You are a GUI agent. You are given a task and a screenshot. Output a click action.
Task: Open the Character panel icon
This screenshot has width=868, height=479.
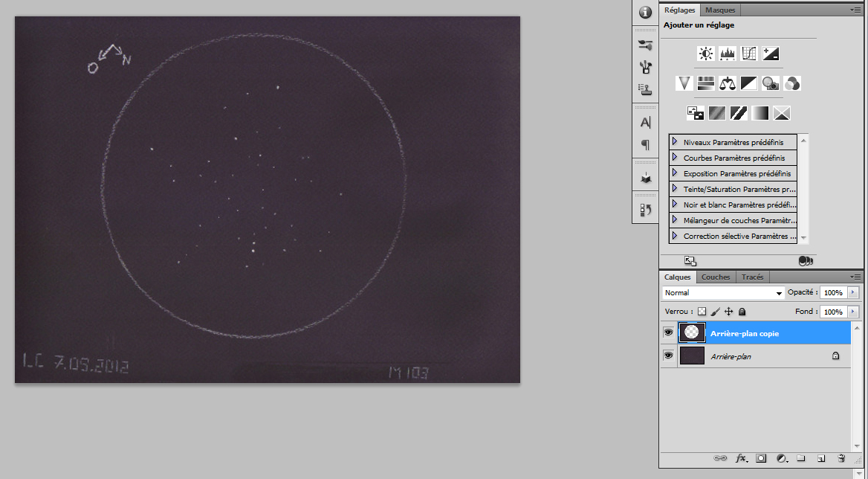click(646, 123)
